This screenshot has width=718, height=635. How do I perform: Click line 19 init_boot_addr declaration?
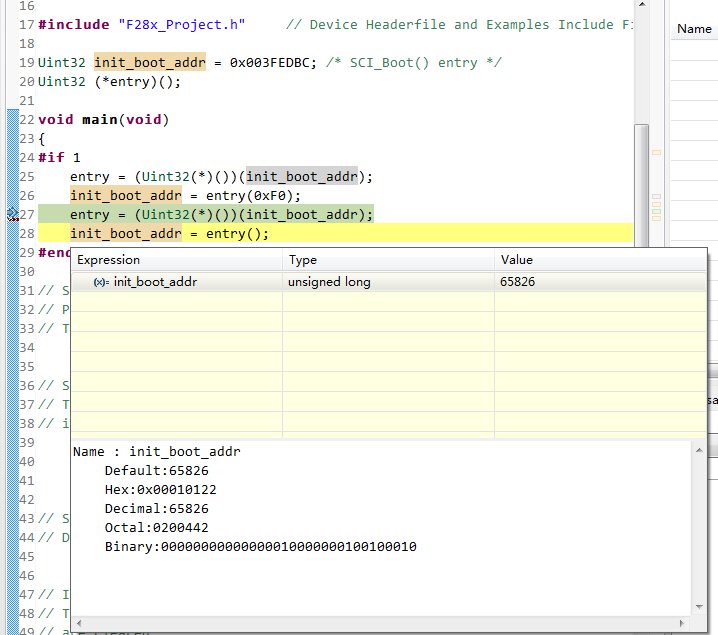pos(150,62)
